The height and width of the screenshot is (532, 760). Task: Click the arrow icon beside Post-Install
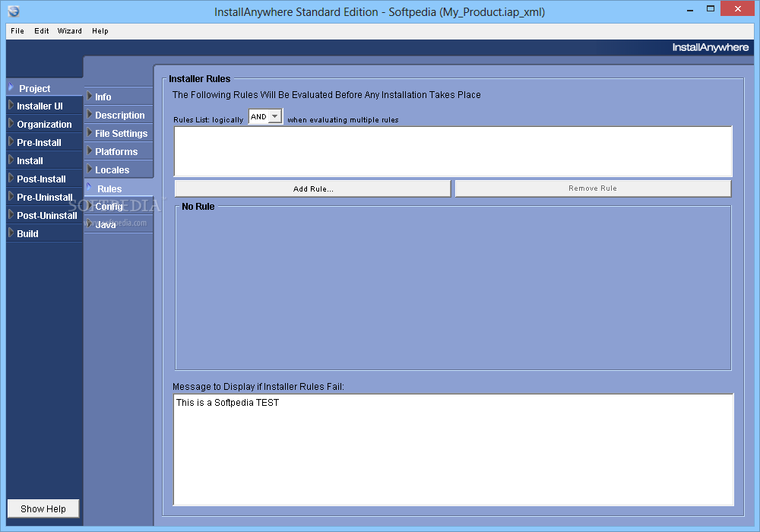click(x=11, y=178)
